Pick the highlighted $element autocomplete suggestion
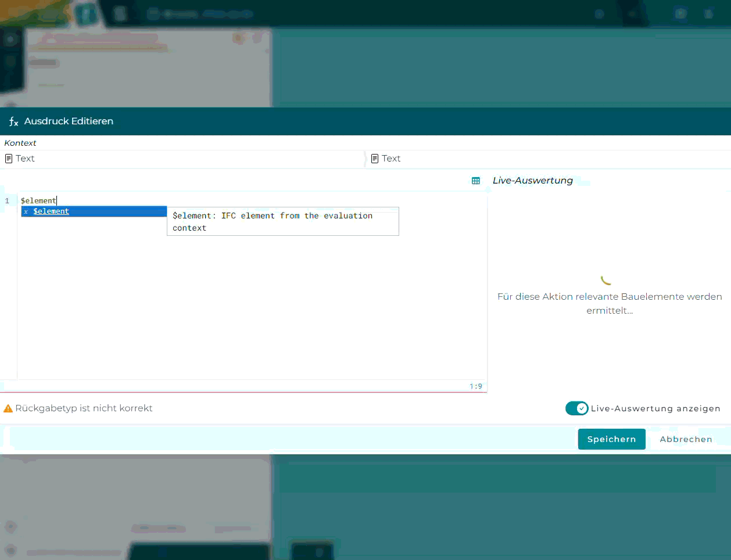The height and width of the screenshot is (560, 731). pos(94,211)
